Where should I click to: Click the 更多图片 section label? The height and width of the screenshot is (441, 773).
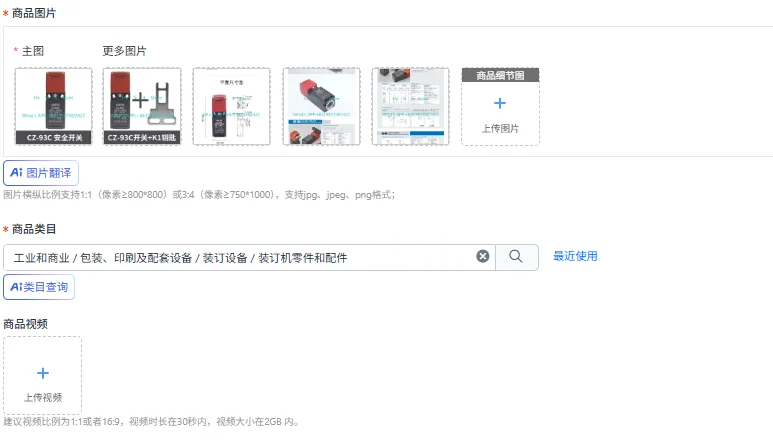click(124, 51)
